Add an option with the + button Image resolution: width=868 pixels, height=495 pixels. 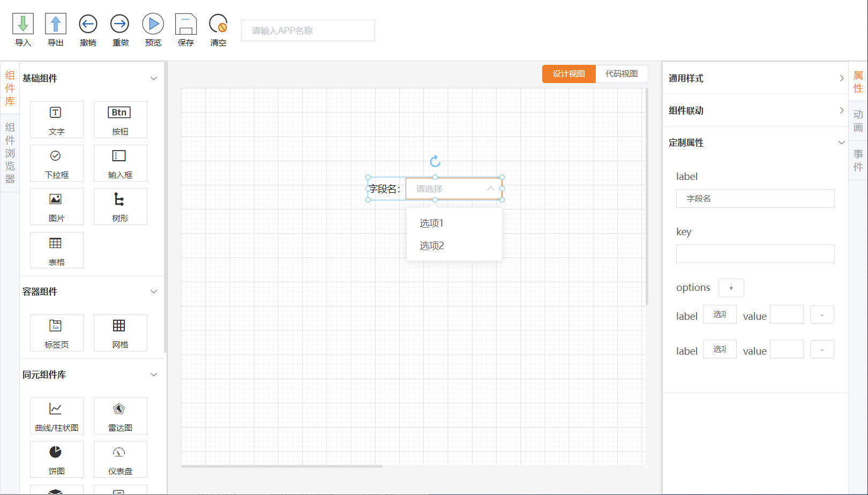coord(731,288)
